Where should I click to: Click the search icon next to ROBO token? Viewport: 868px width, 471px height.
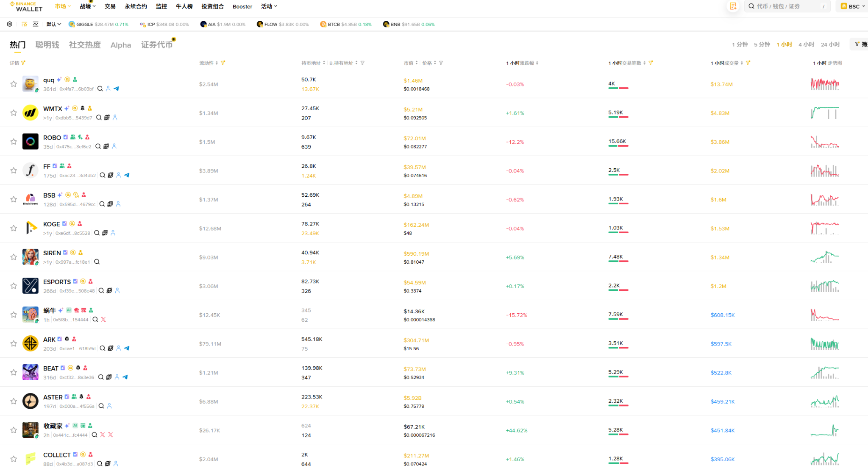tap(98, 146)
